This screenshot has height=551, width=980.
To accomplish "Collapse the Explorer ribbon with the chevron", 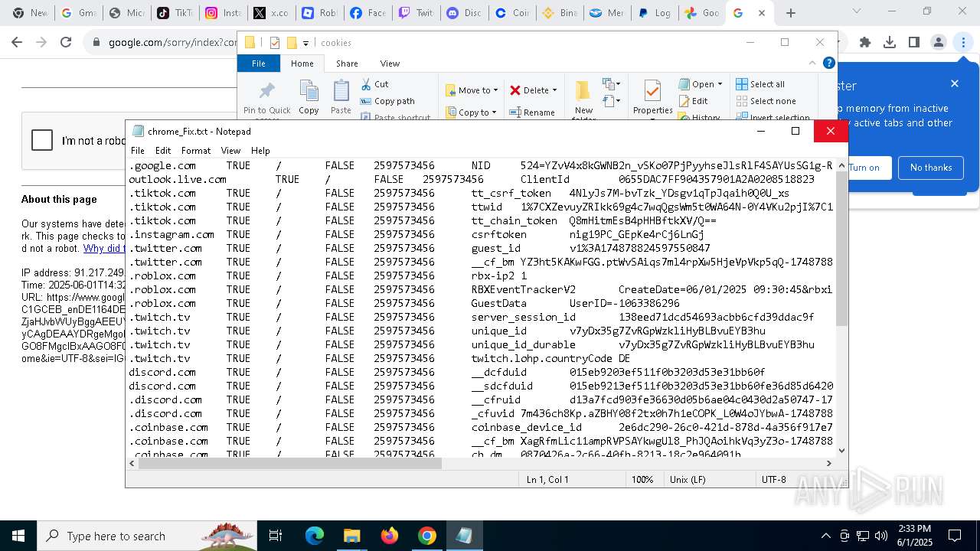I will tap(812, 63).
